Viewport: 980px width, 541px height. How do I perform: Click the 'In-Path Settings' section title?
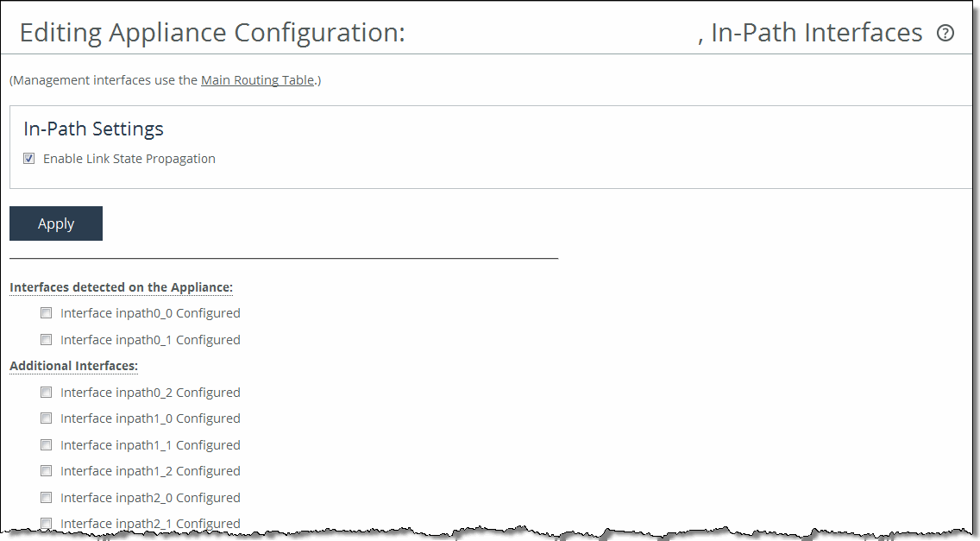tap(93, 129)
